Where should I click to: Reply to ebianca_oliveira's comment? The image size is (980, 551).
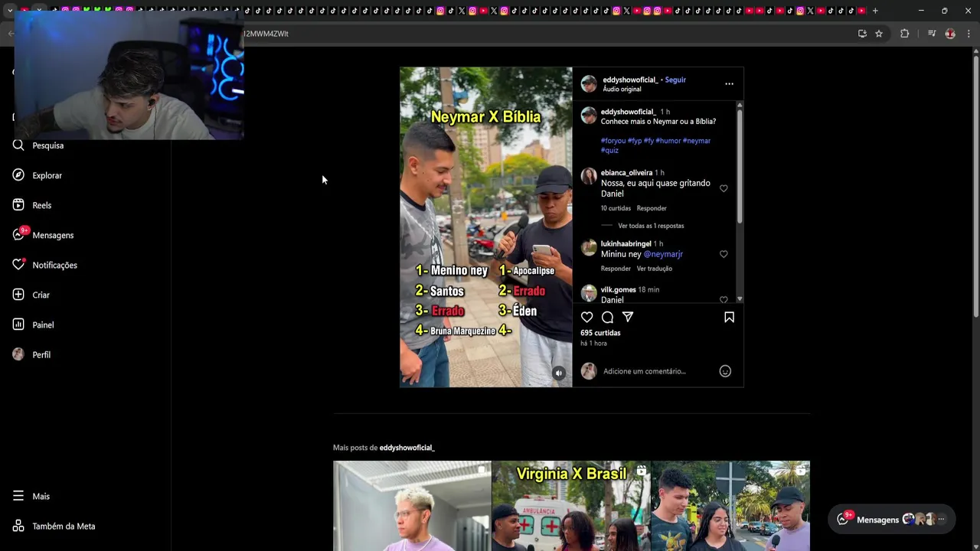(x=652, y=208)
